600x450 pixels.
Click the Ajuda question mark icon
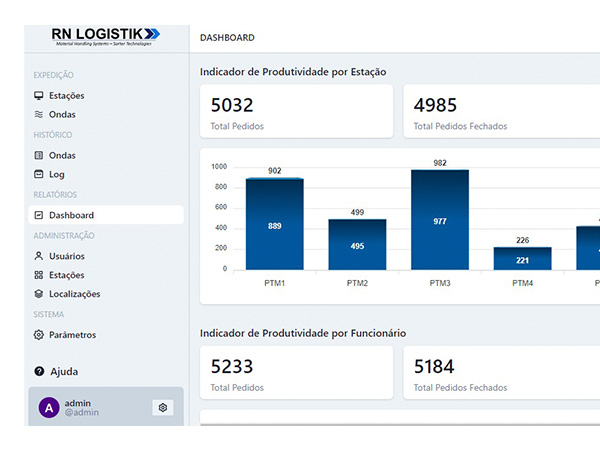[39, 371]
